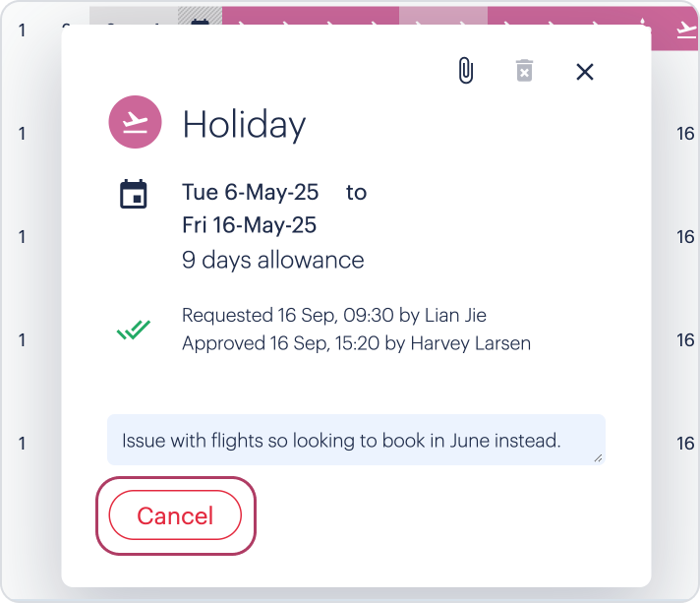
Task: Close the Holiday dialog with the X
Action: (x=584, y=72)
